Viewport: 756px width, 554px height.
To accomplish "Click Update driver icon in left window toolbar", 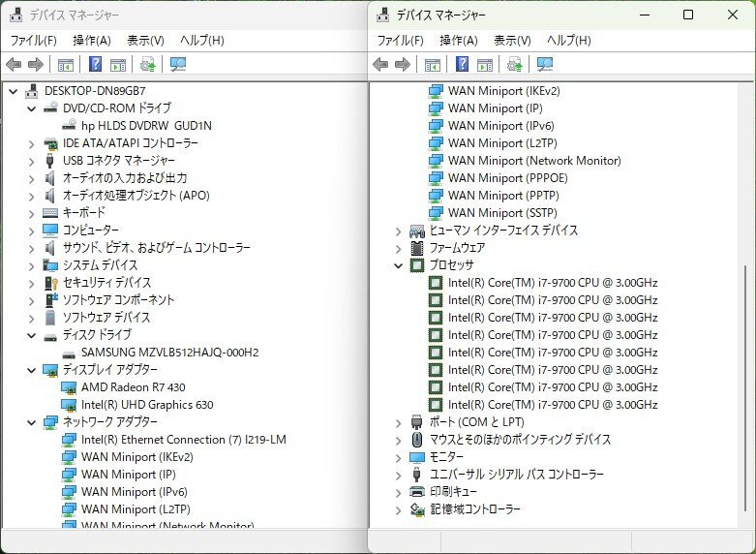I will [147, 64].
